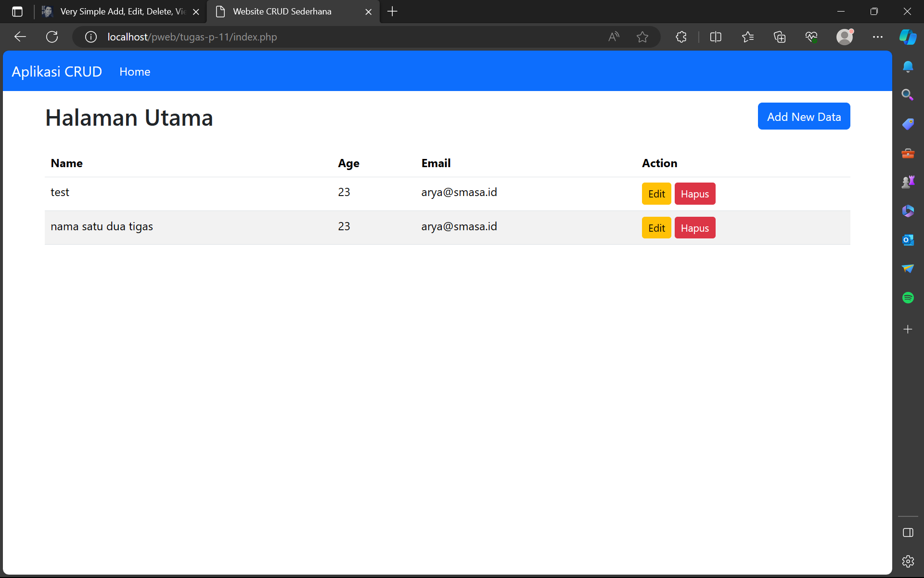Open Spotify in the sidebar
This screenshot has height=578, width=924.
click(908, 298)
